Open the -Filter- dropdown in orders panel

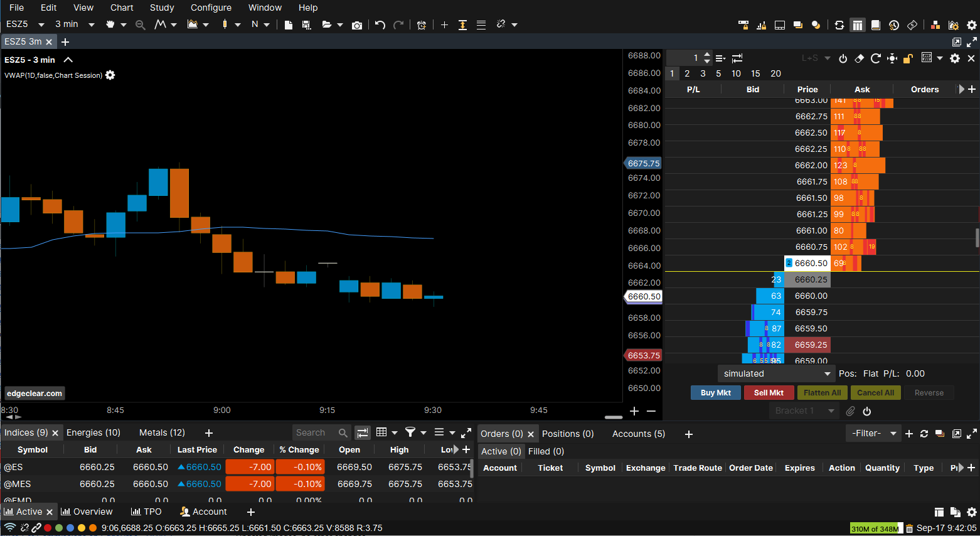(875, 434)
